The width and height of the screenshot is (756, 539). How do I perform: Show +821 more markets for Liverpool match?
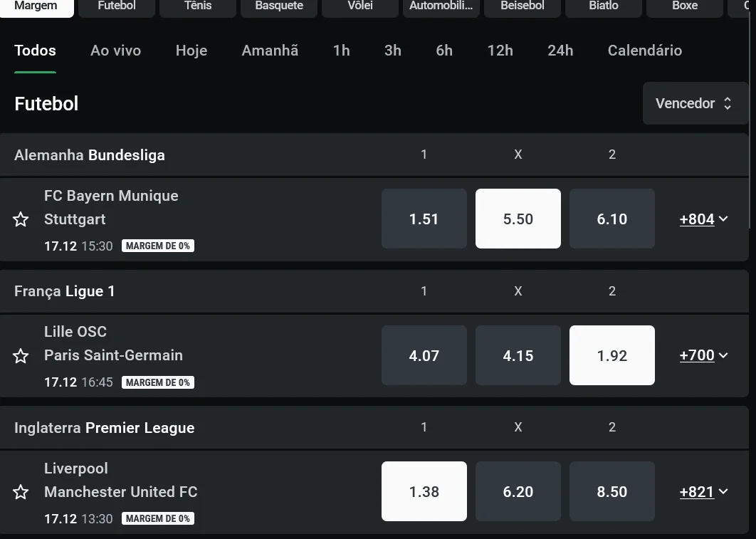pos(703,492)
